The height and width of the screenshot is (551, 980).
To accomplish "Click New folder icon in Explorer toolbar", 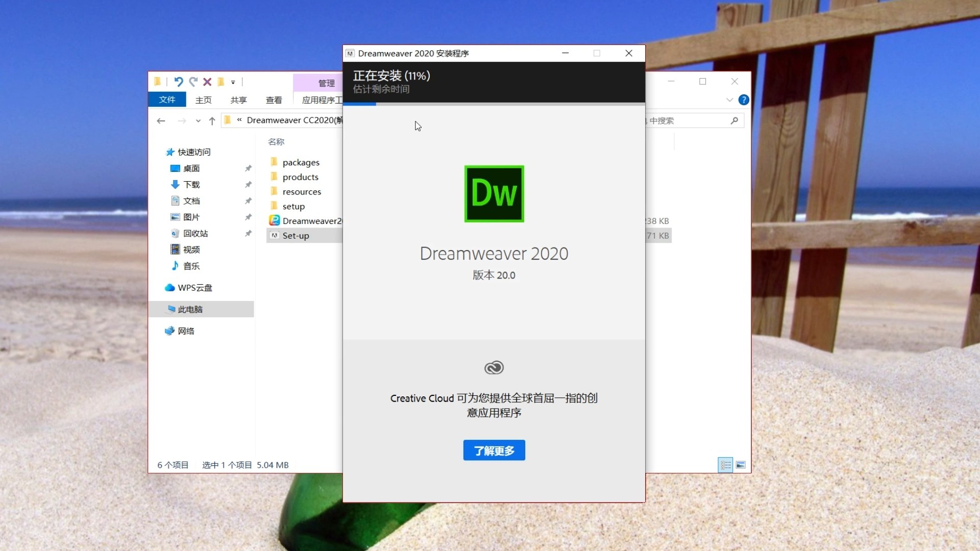I will coord(221,82).
